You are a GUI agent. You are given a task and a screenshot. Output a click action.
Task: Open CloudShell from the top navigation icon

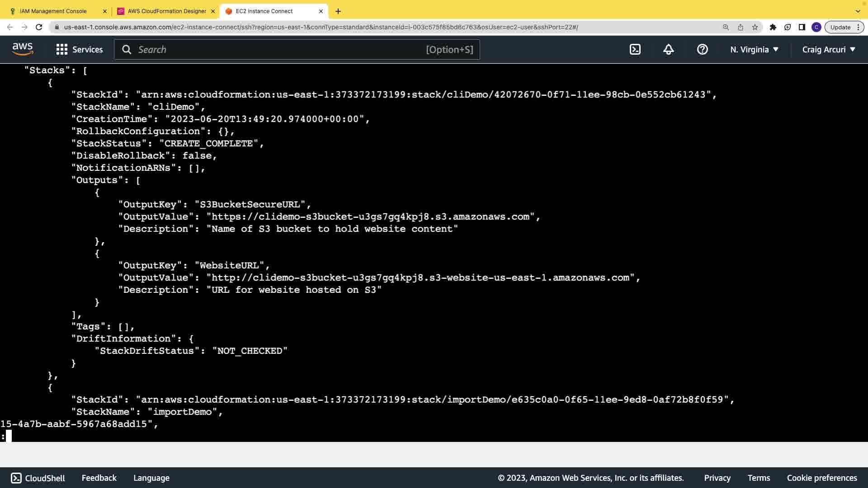pos(635,50)
